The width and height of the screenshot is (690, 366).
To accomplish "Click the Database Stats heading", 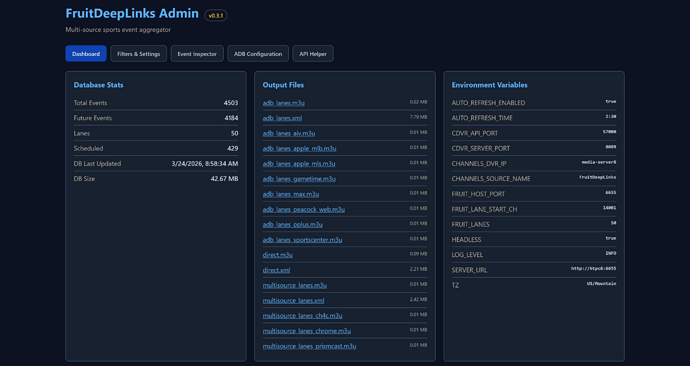I will tap(99, 85).
